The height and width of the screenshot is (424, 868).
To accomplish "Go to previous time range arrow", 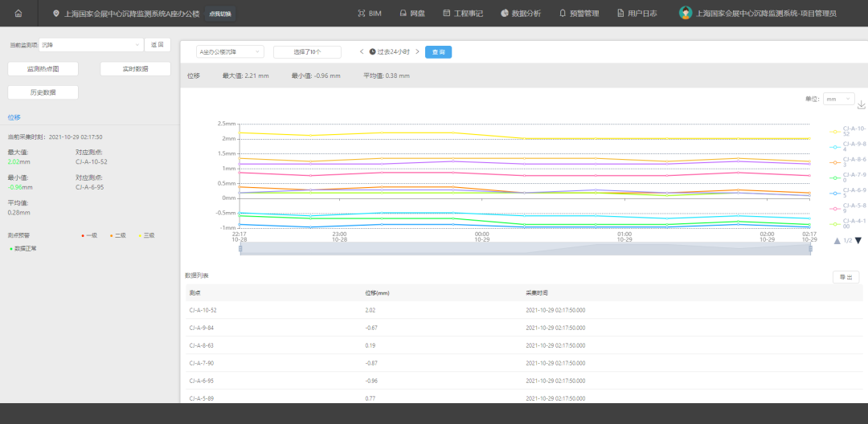I will 362,51.
